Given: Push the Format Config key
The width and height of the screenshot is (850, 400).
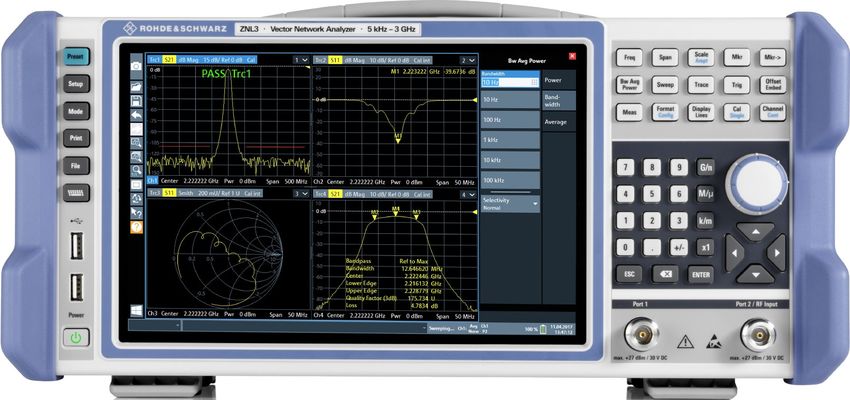Looking at the screenshot, I should 665,112.
